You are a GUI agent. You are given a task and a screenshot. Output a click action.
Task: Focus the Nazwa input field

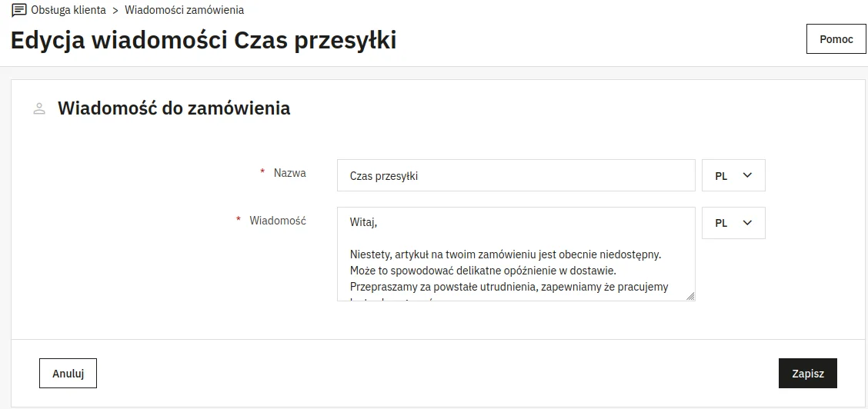coord(516,176)
